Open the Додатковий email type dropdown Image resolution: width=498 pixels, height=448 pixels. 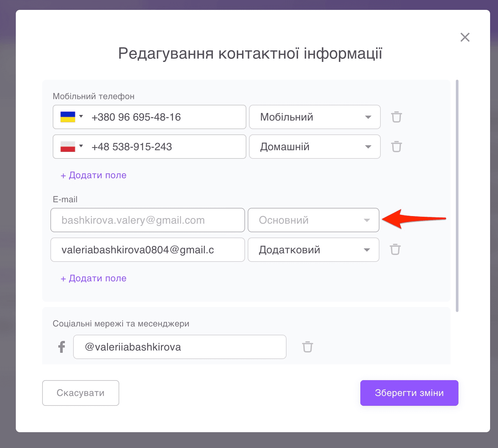click(x=367, y=250)
